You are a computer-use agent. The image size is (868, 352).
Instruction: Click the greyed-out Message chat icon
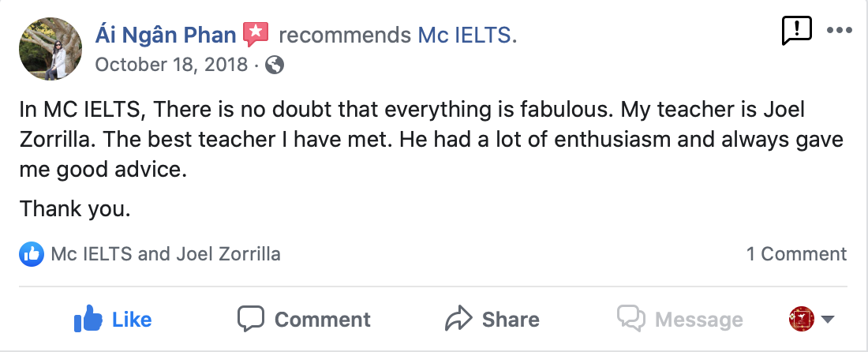tap(631, 319)
